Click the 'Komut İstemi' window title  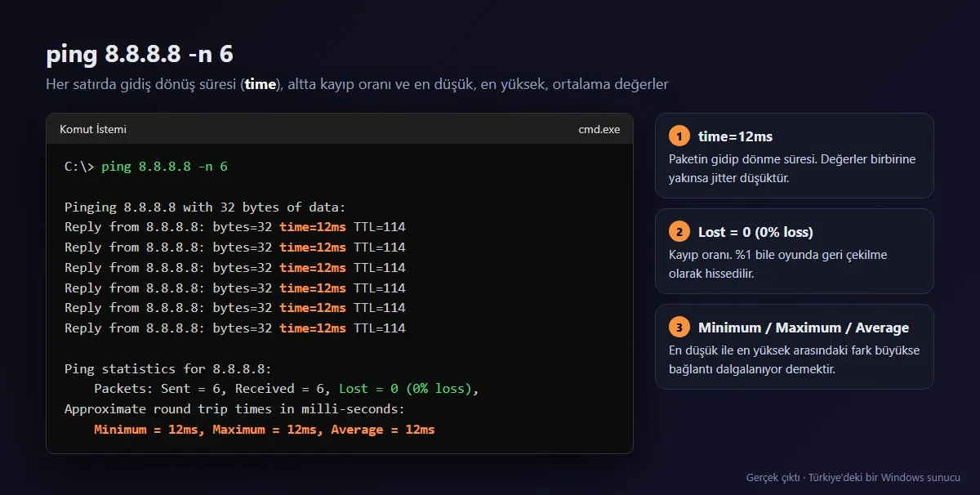tap(93, 129)
